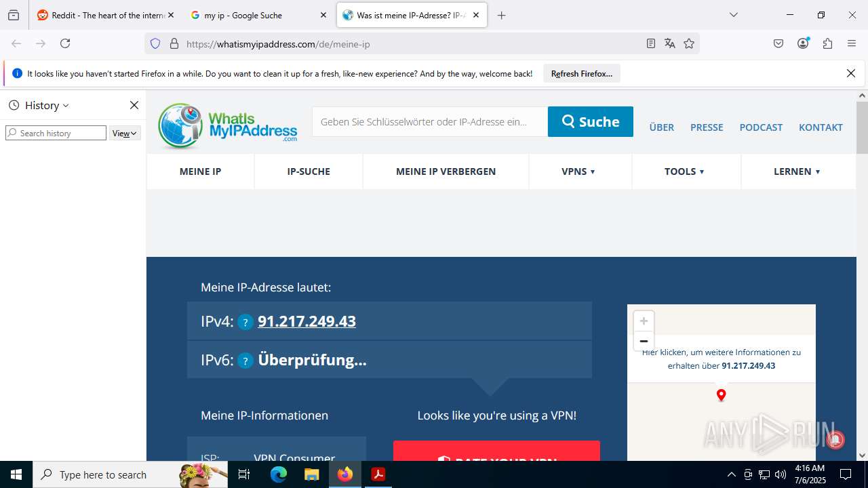Open the Windows Start menu

click(x=16, y=474)
